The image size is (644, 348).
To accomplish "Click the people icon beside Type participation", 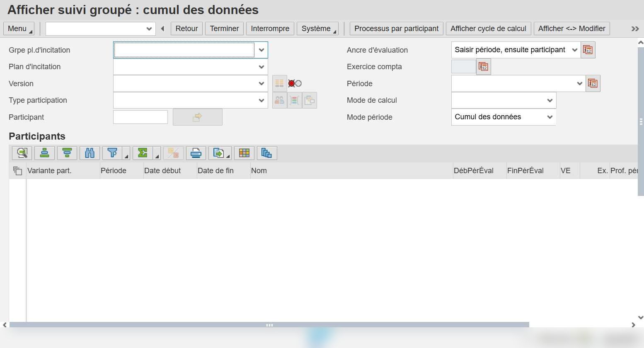I will point(279,100).
